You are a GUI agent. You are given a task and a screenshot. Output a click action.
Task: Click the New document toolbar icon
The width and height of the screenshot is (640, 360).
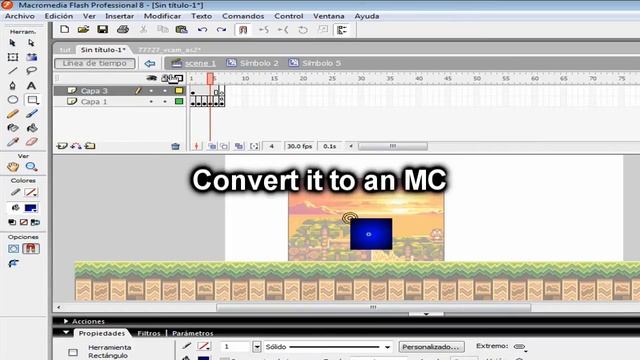pos(64,29)
